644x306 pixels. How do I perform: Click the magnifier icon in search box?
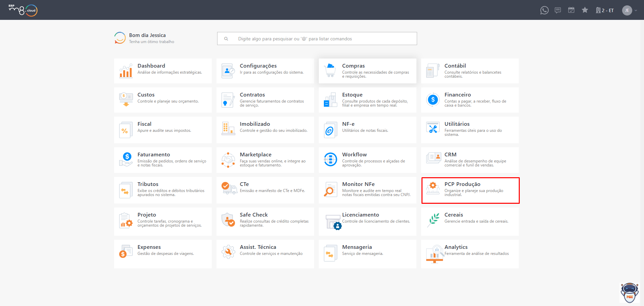[x=226, y=39]
